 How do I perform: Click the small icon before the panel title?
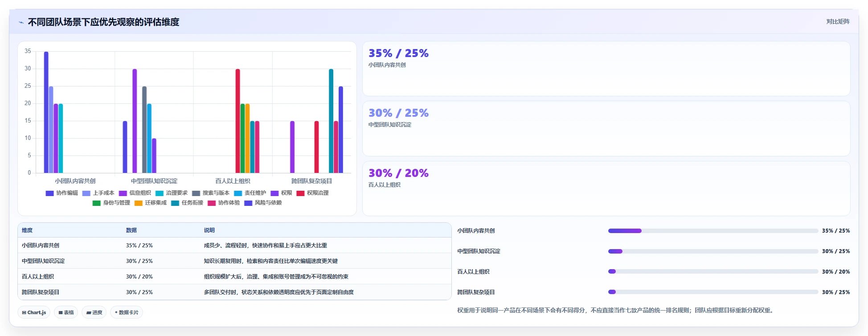pyautogui.click(x=21, y=22)
